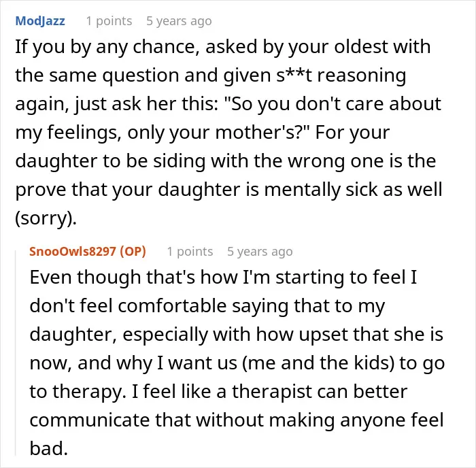Click the phrase "mentally sick as well"

click(353, 190)
